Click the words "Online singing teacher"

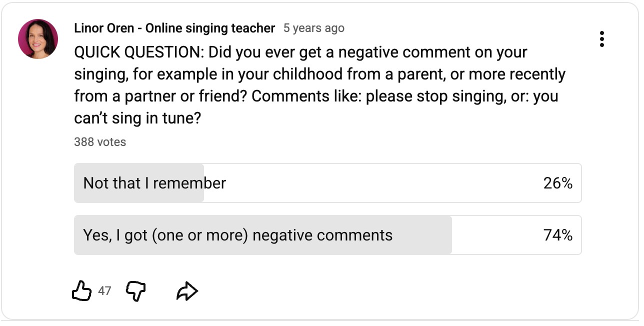pyautogui.click(x=210, y=28)
